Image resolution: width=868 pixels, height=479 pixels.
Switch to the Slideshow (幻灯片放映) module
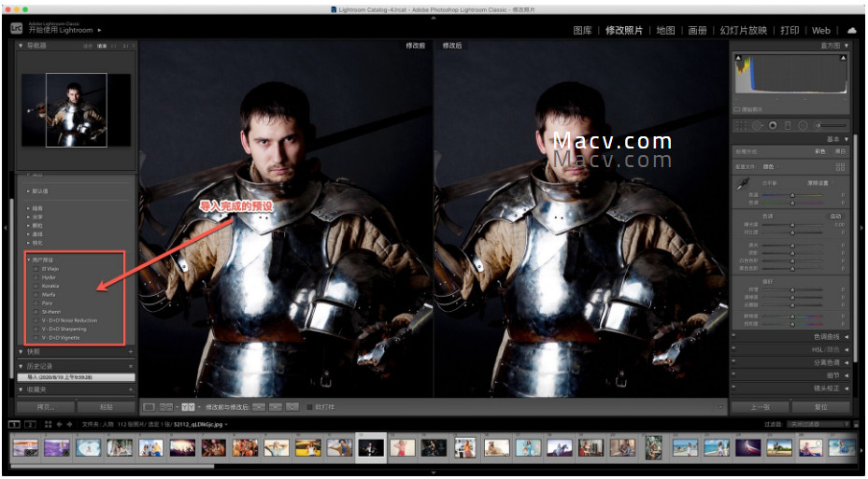pos(744,31)
